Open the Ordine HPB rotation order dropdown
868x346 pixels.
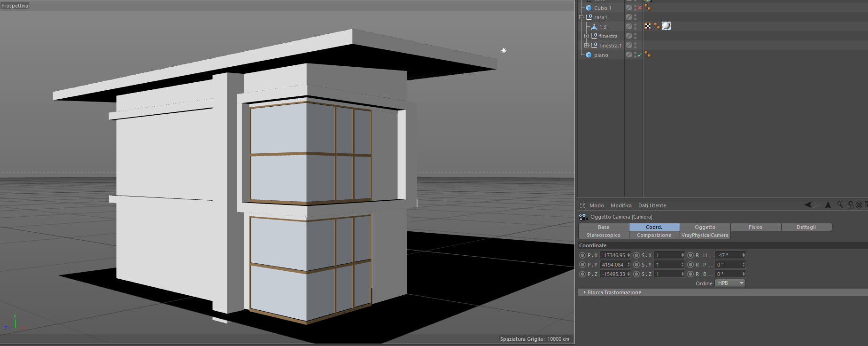[730, 283]
